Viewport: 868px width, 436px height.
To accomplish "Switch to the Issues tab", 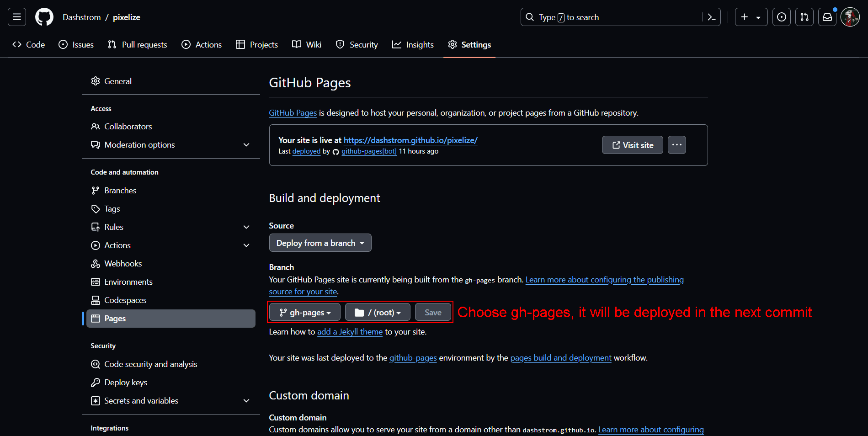I will [x=76, y=44].
